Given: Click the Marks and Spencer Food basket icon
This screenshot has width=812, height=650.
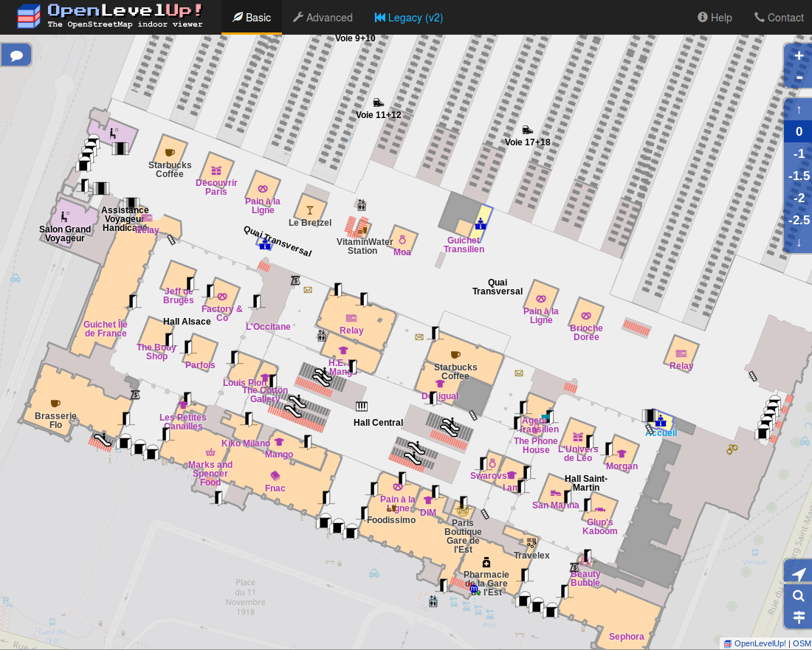Looking at the screenshot, I should pos(210,452).
